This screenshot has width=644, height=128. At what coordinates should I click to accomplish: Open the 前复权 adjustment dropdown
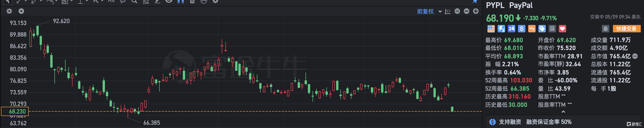coord(429,11)
